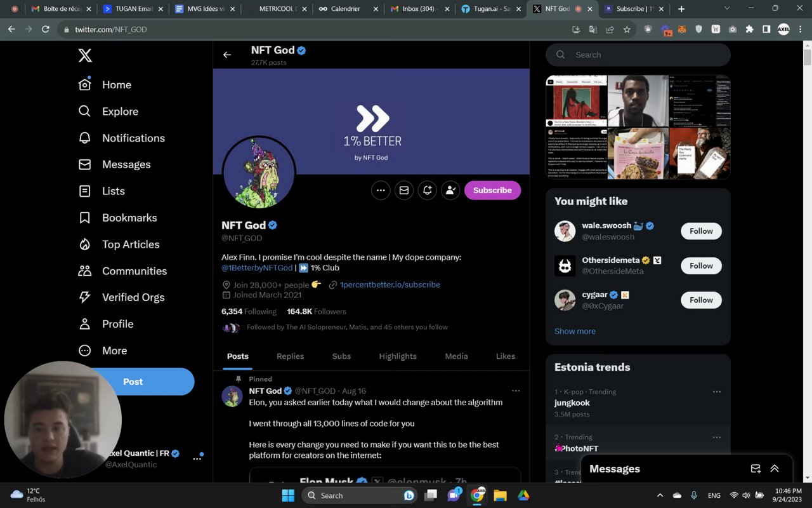This screenshot has height=508, width=812.
Task: Click the blue Post button
Action: coord(133,382)
